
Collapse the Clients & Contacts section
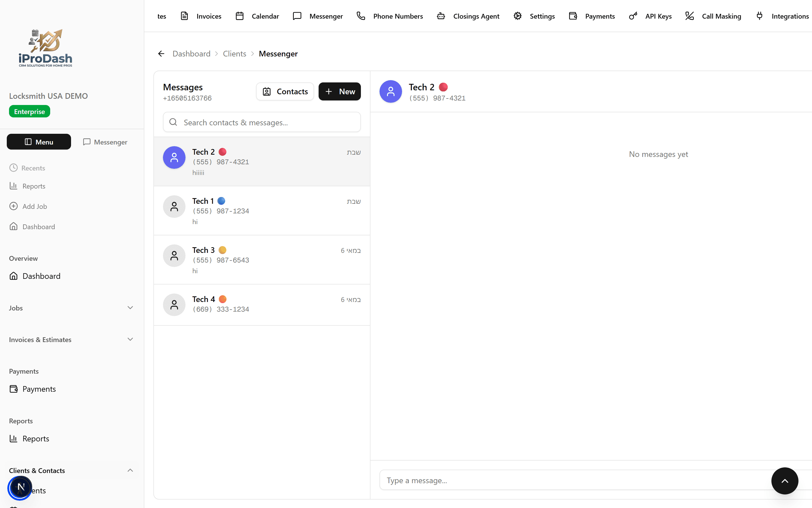click(x=71, y=470)
